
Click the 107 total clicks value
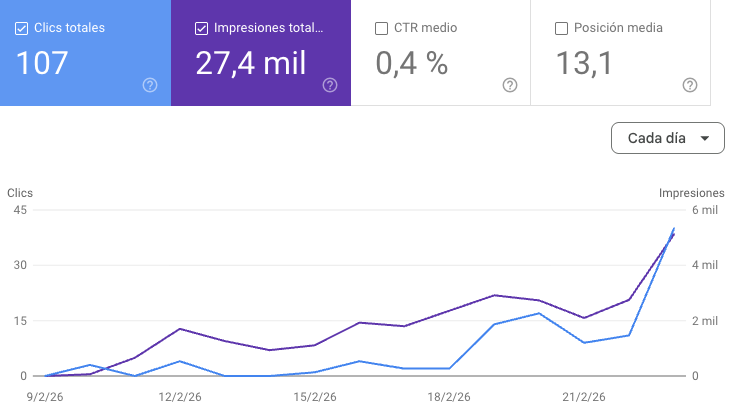coord(42,63)
